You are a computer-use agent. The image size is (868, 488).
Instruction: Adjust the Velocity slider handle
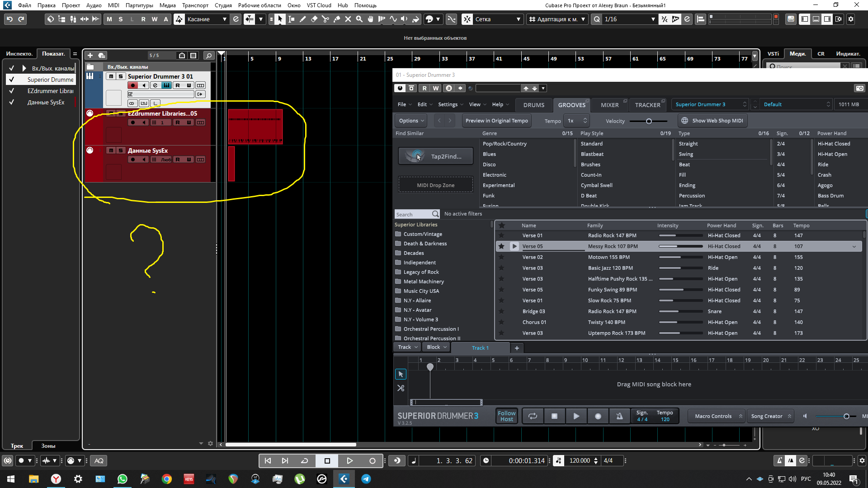(649, 121)
